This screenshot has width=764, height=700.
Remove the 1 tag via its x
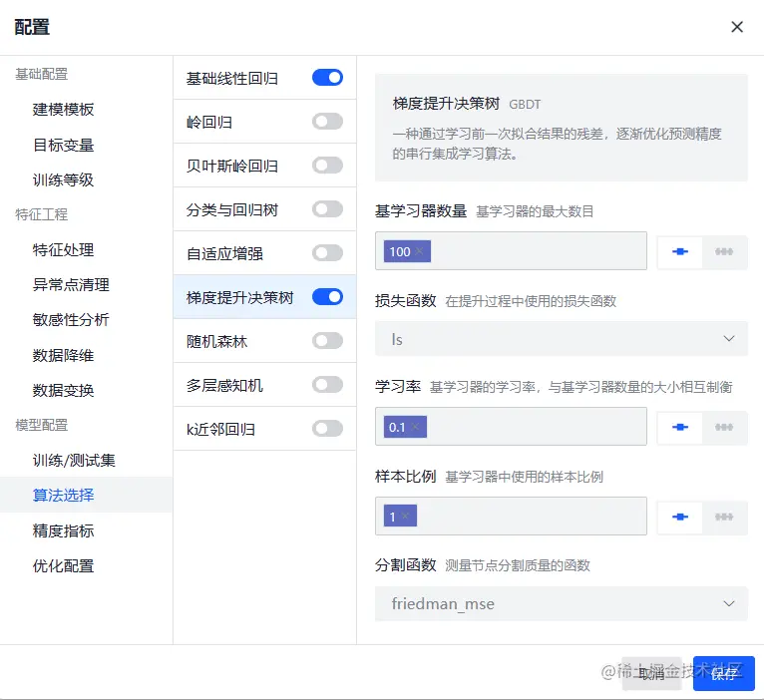pos(405,516)
